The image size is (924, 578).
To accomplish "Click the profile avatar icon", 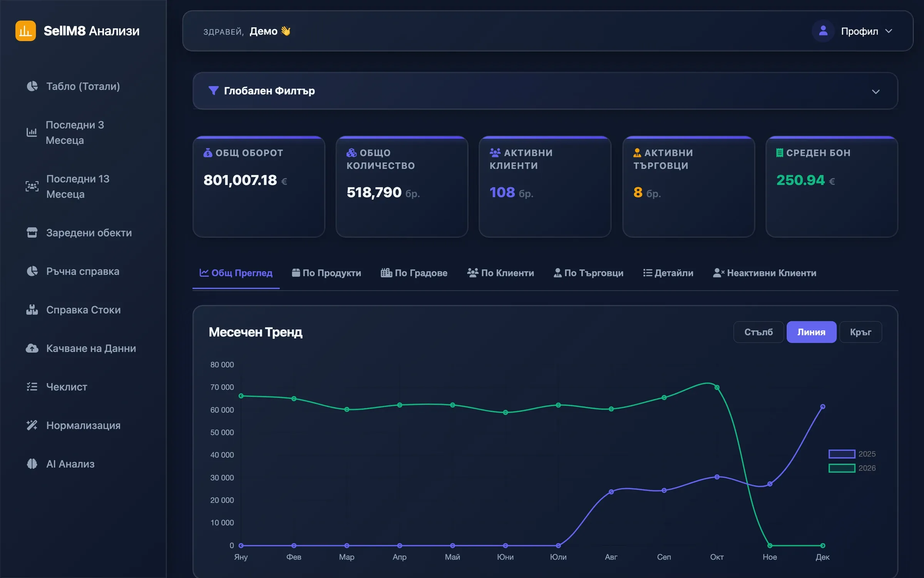I will point(823,31).
